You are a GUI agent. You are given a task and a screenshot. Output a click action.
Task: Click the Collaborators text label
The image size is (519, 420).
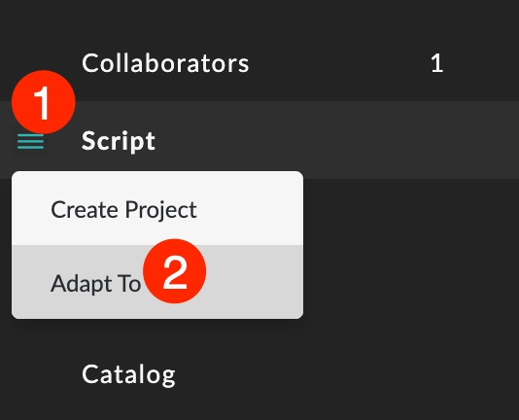(x=165, y=63)
